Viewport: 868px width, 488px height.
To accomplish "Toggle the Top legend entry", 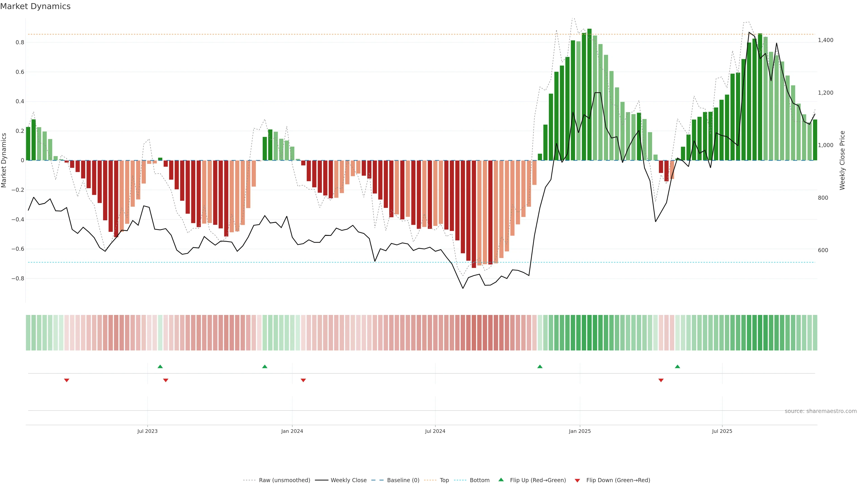I will [444, 480].
